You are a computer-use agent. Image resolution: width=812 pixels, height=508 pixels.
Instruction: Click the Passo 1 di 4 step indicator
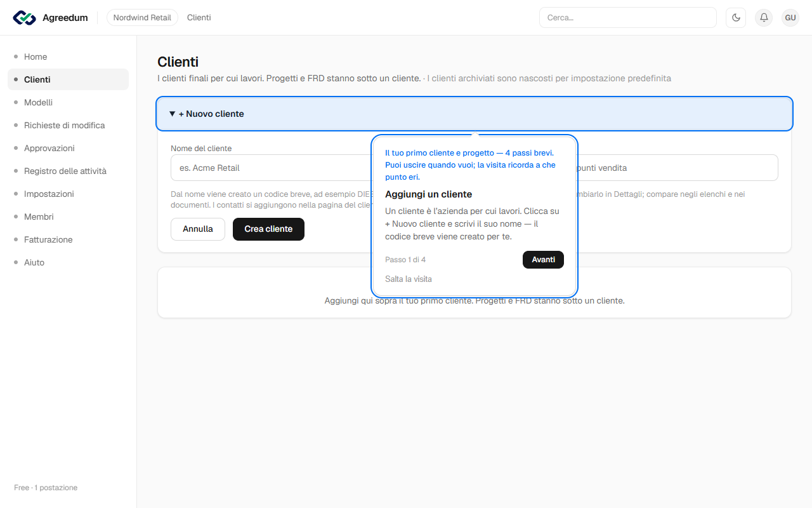[405, 260]
